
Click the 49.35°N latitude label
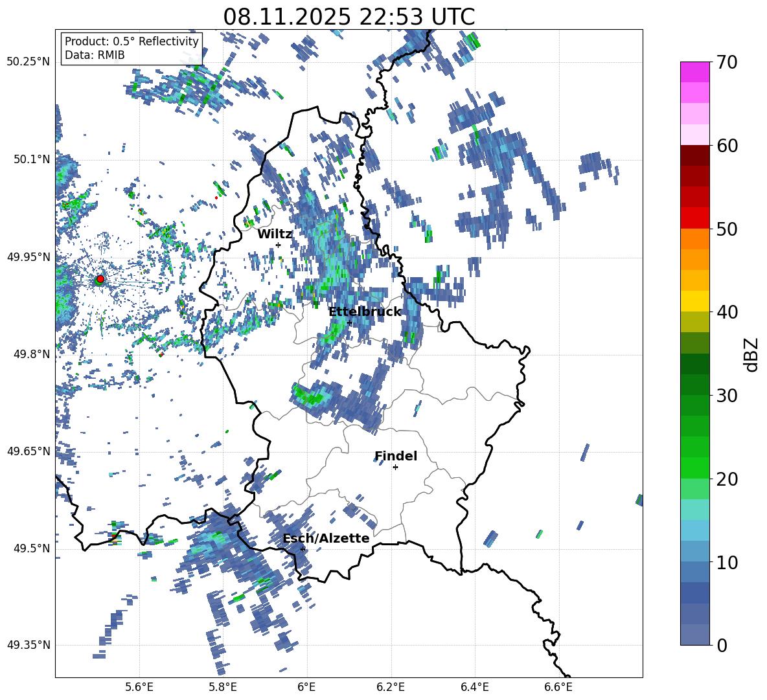[29, 645]
